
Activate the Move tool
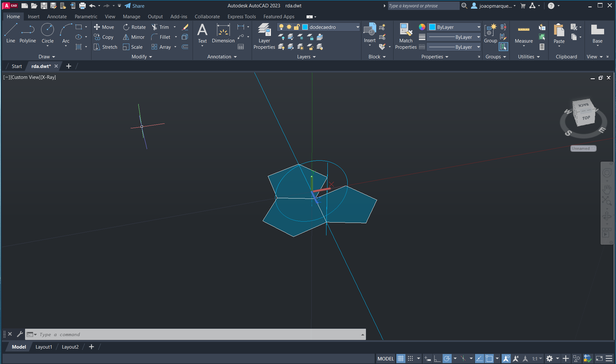tap(104, 27)
